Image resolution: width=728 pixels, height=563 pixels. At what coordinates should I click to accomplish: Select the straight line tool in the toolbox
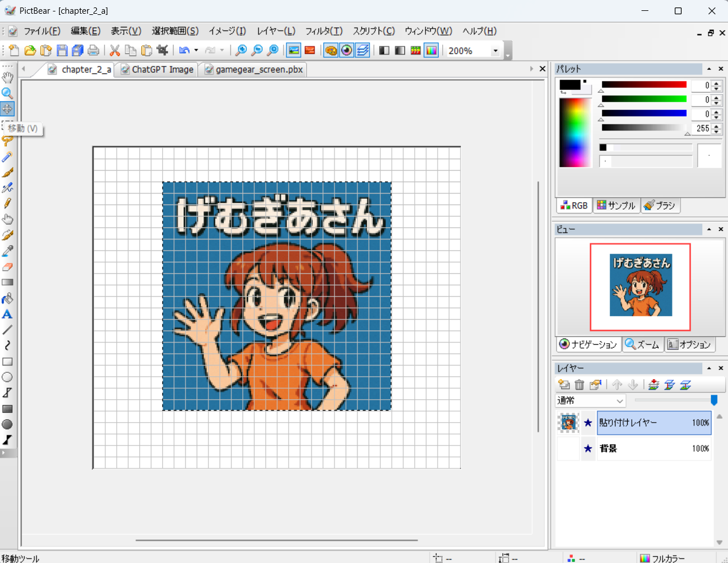[x=7, y=330]
